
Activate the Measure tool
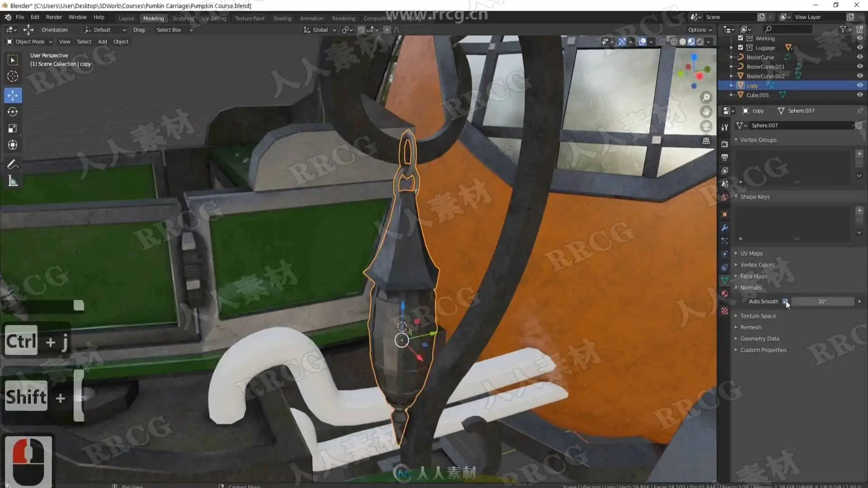coord(13,182)
